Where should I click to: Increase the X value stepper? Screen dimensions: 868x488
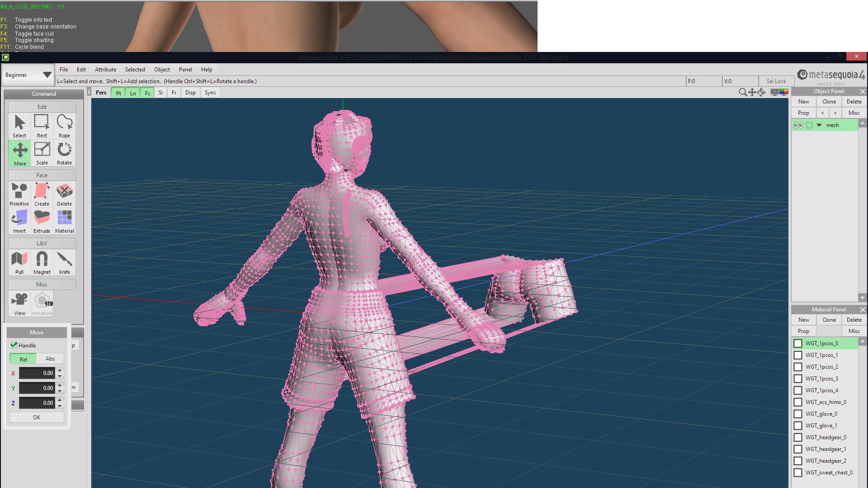click(60, 371)
